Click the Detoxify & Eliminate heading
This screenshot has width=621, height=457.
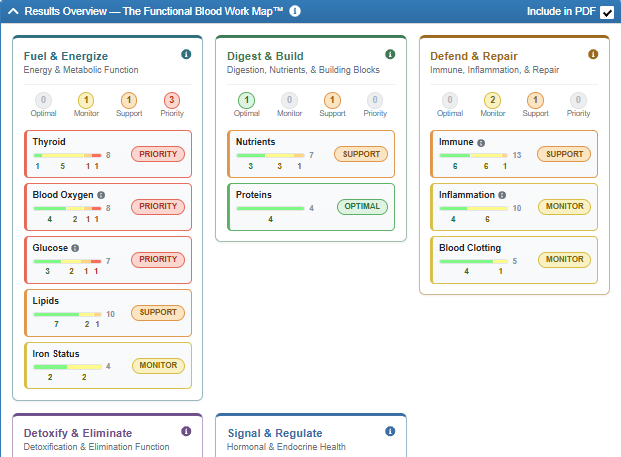[78, 433]
